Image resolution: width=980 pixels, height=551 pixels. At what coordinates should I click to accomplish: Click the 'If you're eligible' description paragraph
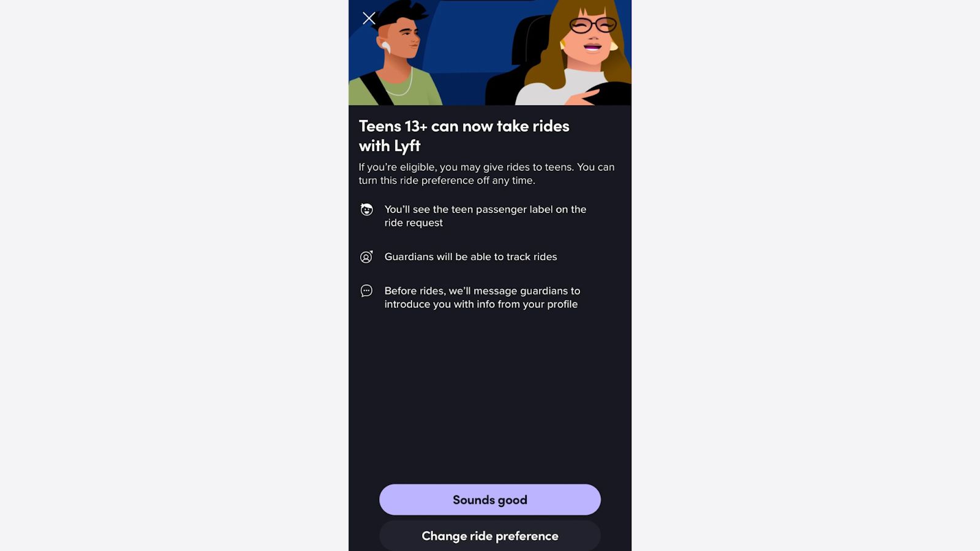486,174
